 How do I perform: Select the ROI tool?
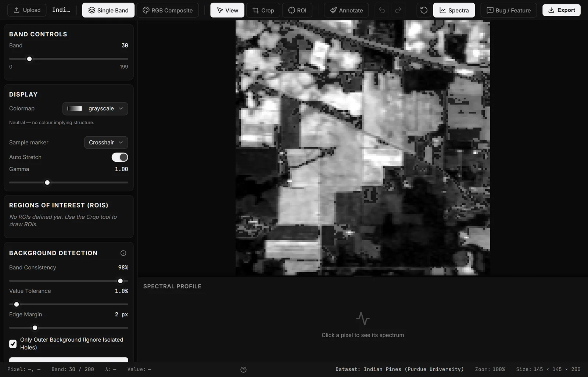coord(297,10)
